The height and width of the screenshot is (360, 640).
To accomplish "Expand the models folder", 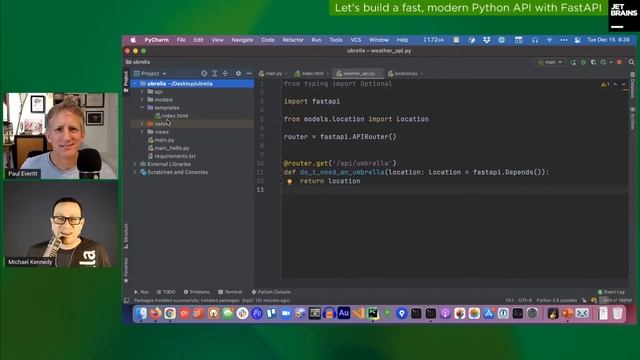I will [142, 100].
